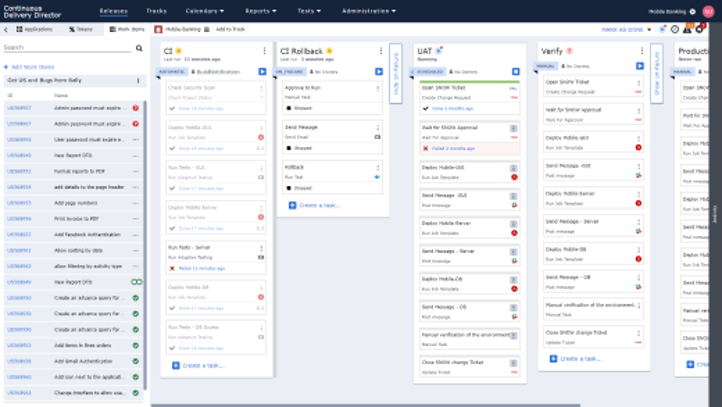Toggle Hide on-failure vertical button
This screenshot has width=722, height=407.
395,70
